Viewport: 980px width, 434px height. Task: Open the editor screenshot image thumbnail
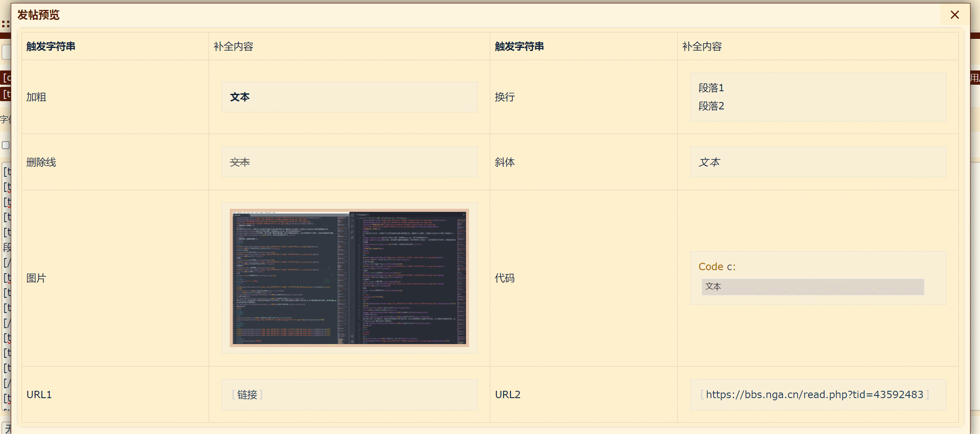(x=349, y=278)
